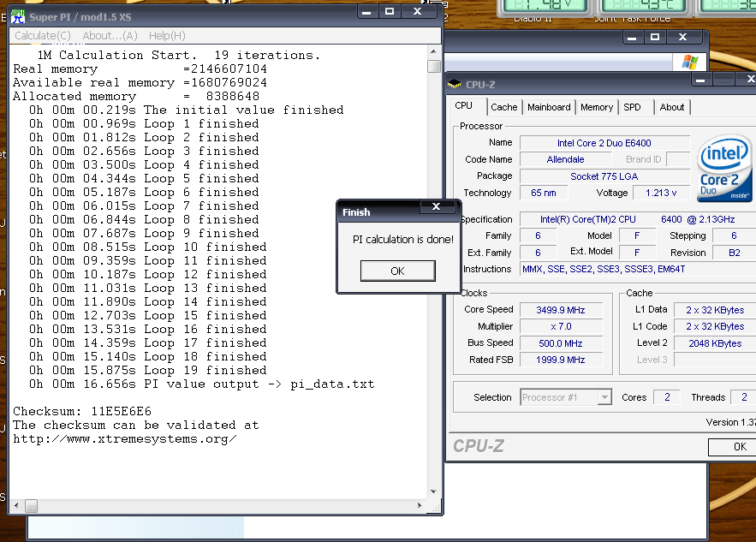Click the Loop 19 finished line
Screen dimensions: 756x542
click(147, 371)
